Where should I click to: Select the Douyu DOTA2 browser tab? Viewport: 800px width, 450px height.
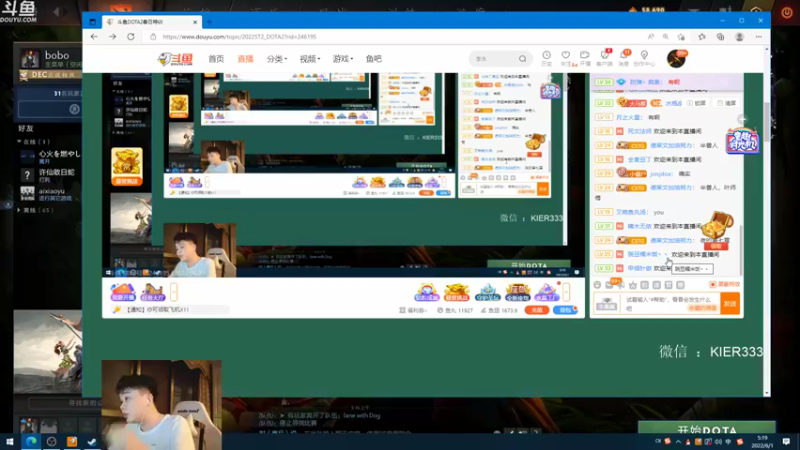pyautogui.click(x=152, y=22)
